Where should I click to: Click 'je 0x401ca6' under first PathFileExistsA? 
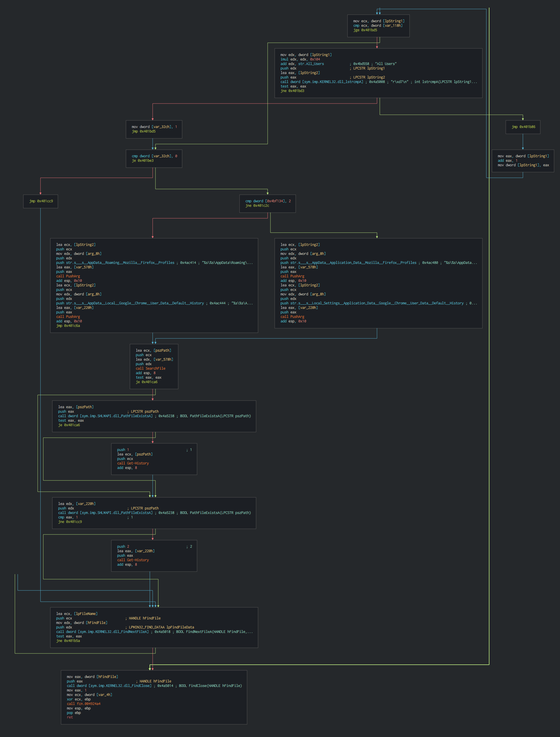(x=69, y=425)
